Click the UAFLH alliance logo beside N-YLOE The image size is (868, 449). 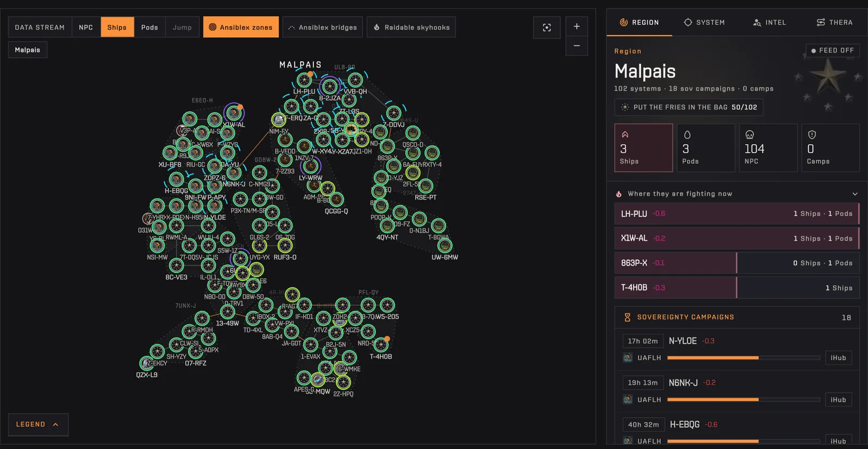[x=628, y=358]
